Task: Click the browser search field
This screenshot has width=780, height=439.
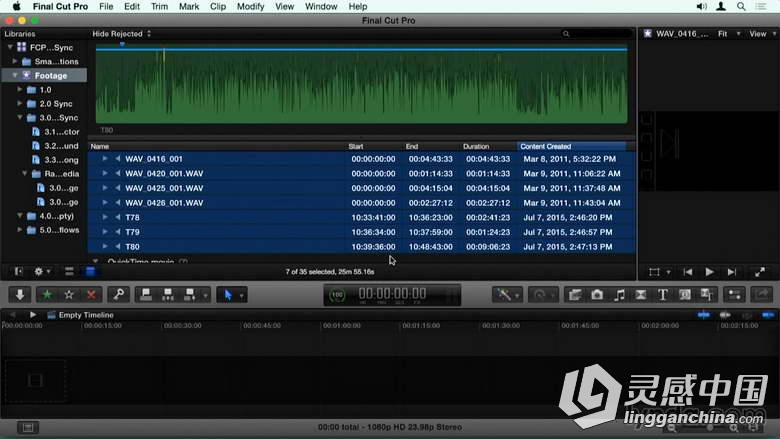Action: [x=596, y=34]
